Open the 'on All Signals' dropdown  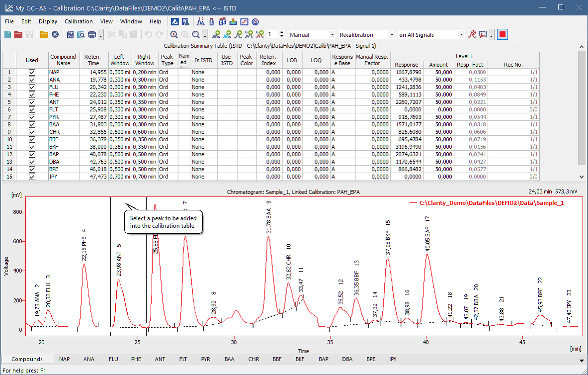click(461, 35)
